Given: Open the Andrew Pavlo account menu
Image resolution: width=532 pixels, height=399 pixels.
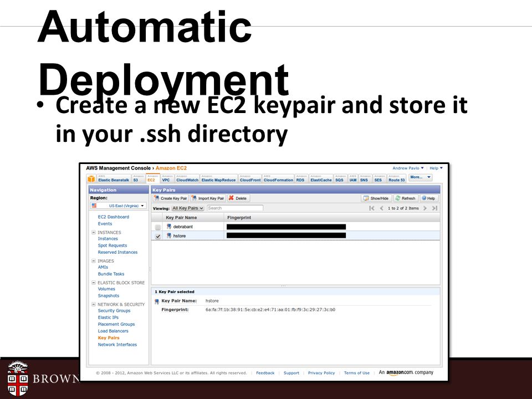Looking at the screenshot, I should point(408,168).
